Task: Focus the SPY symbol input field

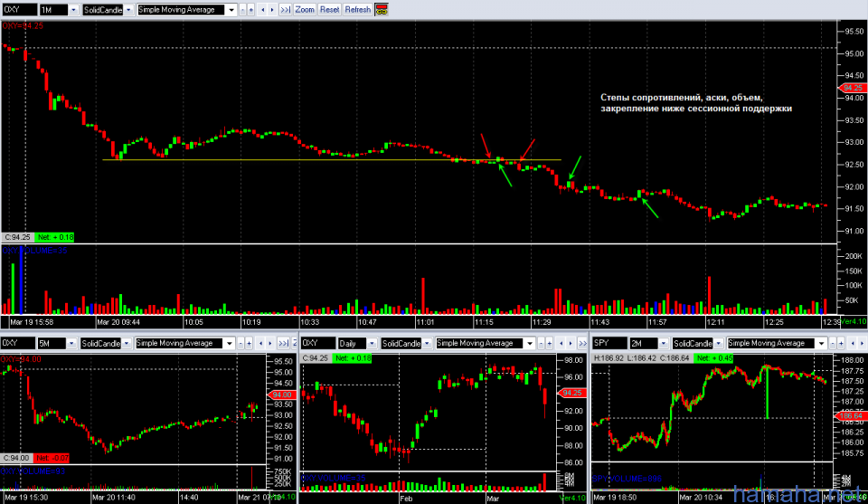Action: click(610, 343)
